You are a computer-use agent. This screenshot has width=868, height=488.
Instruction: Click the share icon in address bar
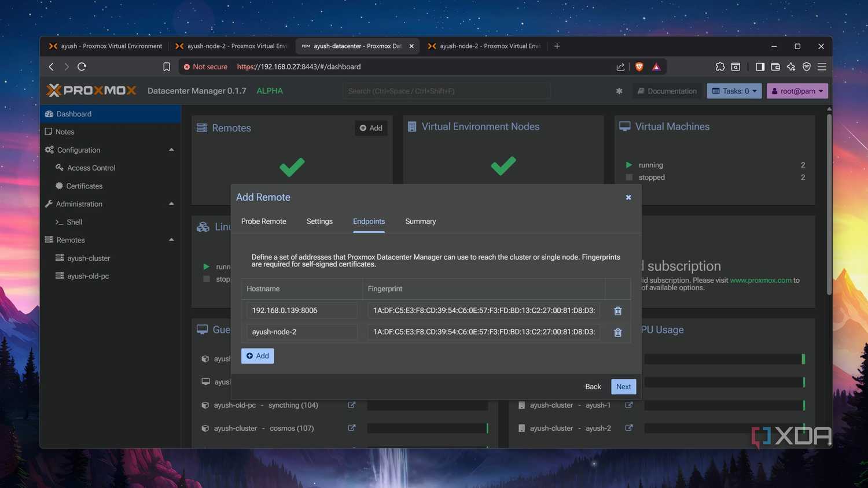tap(620, 67)
